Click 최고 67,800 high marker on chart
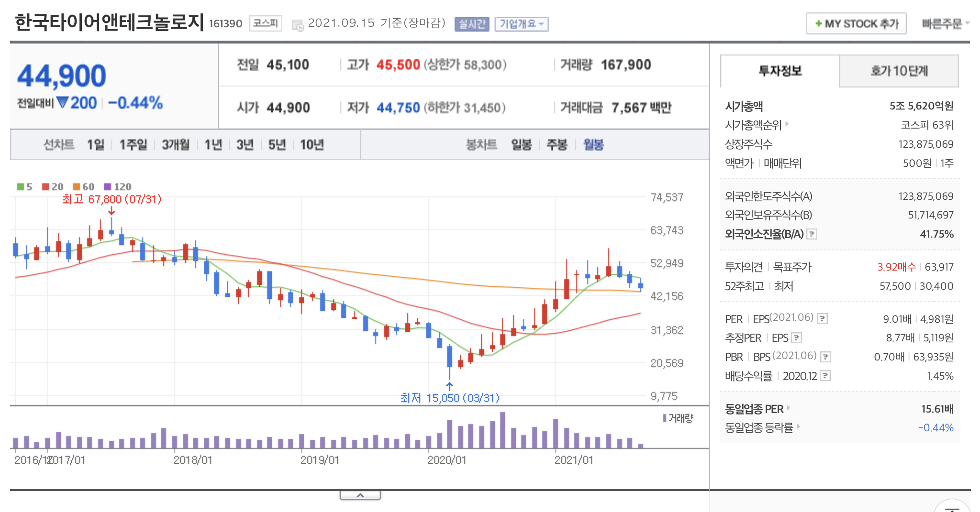The image size is (980, 512). click(x=112, y=199)
